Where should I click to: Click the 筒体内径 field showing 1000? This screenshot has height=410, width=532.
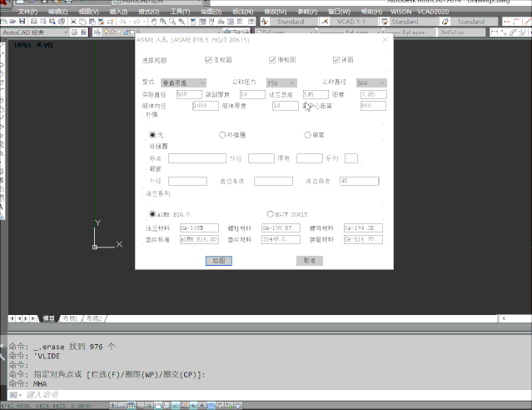pyautogui.click(x=206, y=106)
